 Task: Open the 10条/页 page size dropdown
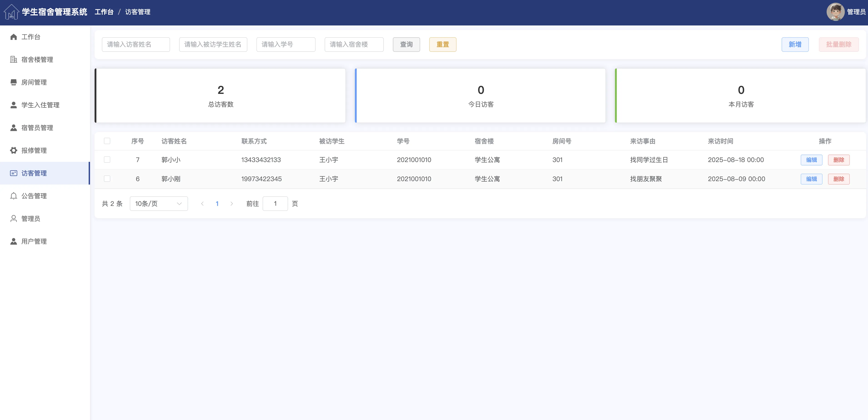[x=159, y=203]
